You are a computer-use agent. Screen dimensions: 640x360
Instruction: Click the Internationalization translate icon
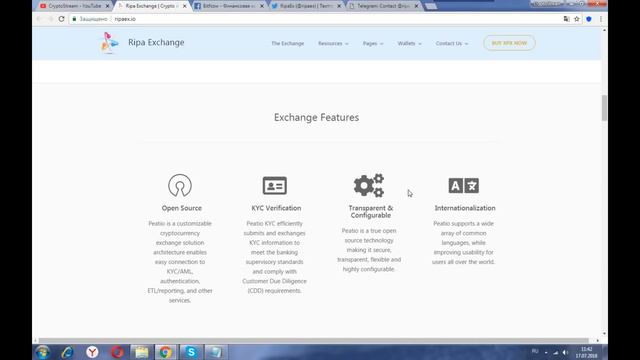464,186
